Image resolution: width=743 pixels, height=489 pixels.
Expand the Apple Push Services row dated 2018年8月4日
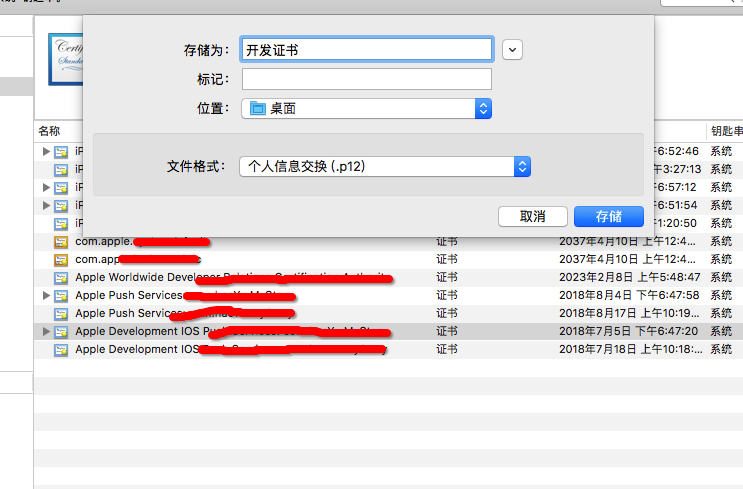pos(46,295)
